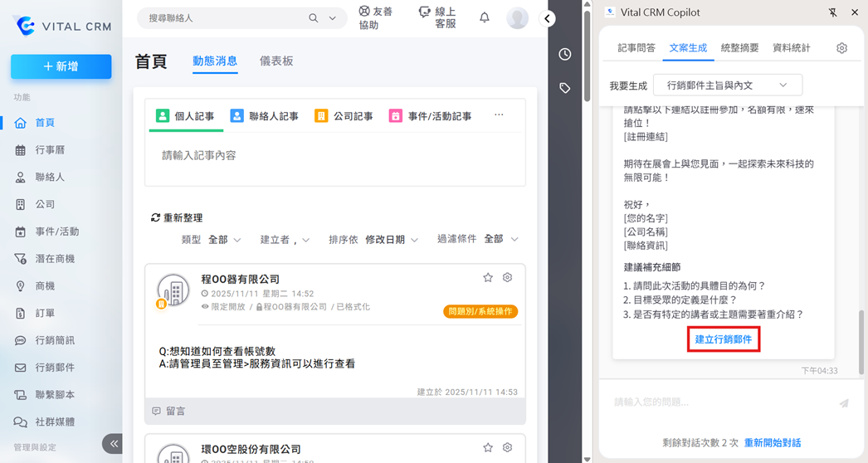
Task: Click the search magnifier icon
Action: (x=314, y=18)
